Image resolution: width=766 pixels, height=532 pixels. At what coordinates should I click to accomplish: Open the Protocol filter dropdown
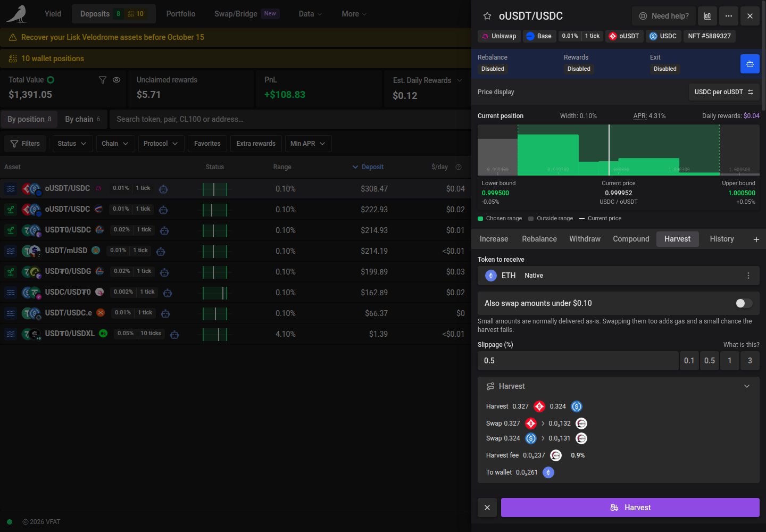(161, 144)
